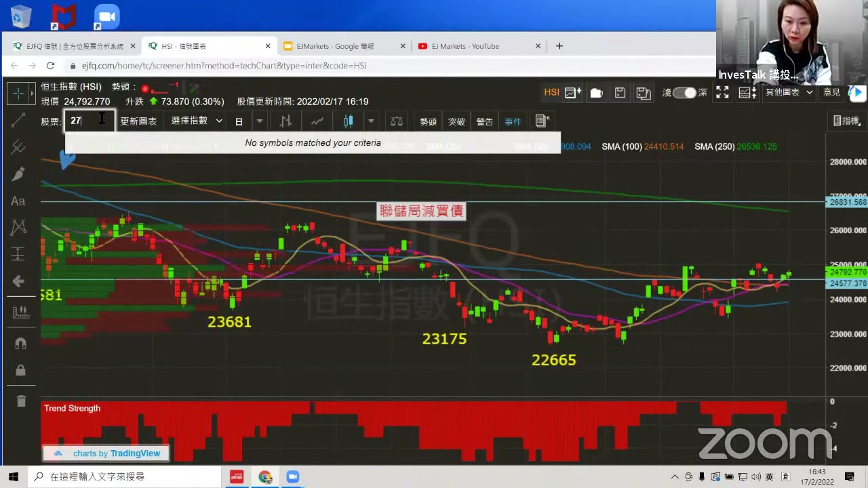The height and width of the screenshot is (488, 868).
Task: Select the Aa text annotation tool
Action: [x=18, y=201]
